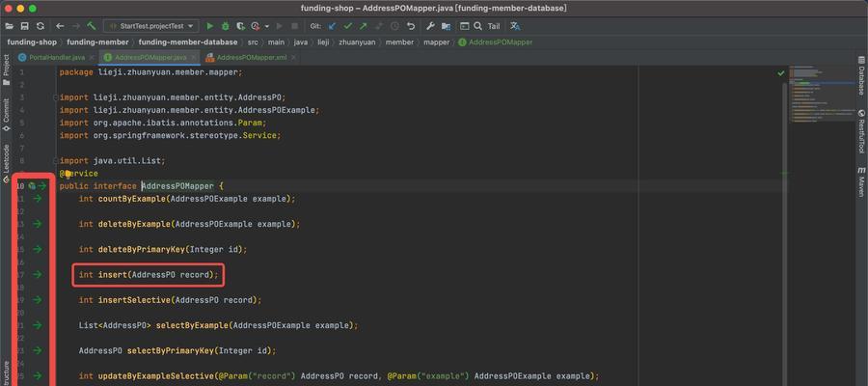
Task: Click the gutter arrow beside deleteByPrimaryKey
Action: click(38, 249)
